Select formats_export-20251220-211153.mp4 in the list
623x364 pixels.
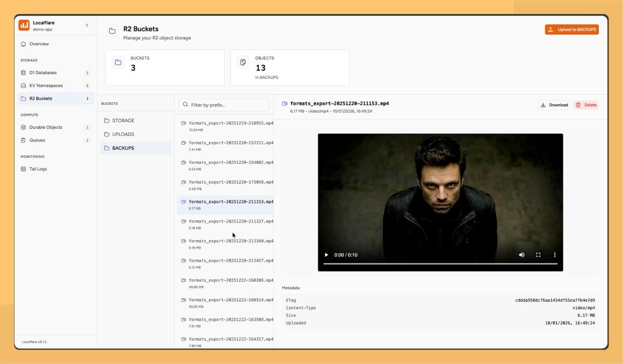point(225,205)
